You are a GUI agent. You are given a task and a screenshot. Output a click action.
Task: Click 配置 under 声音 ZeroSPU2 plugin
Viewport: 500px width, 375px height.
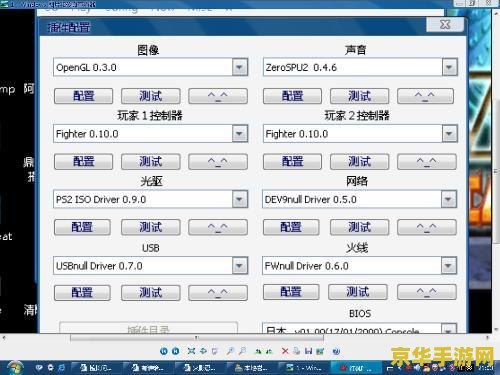[292, 96]
